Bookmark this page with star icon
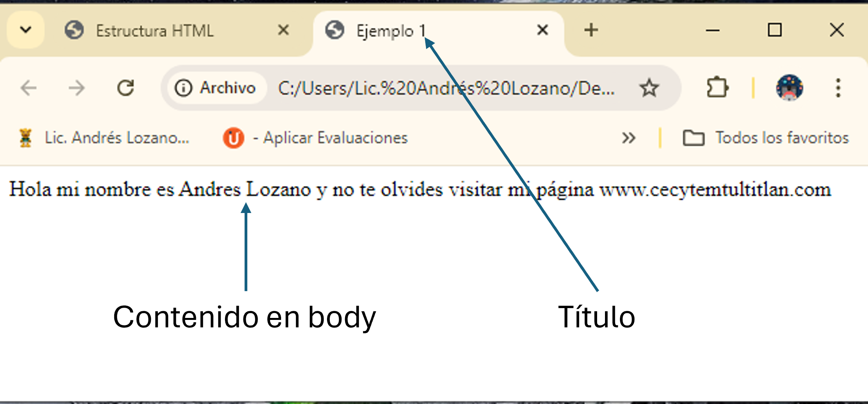 pos(649,88)
